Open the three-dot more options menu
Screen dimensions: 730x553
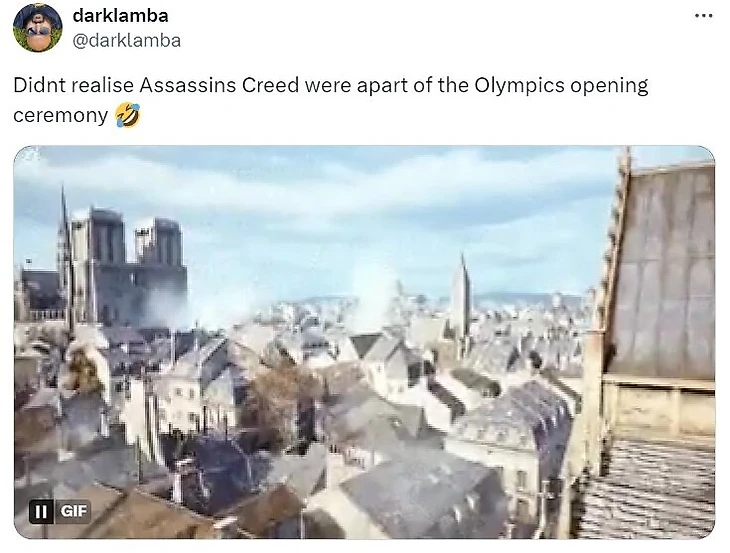pos(703,16)
